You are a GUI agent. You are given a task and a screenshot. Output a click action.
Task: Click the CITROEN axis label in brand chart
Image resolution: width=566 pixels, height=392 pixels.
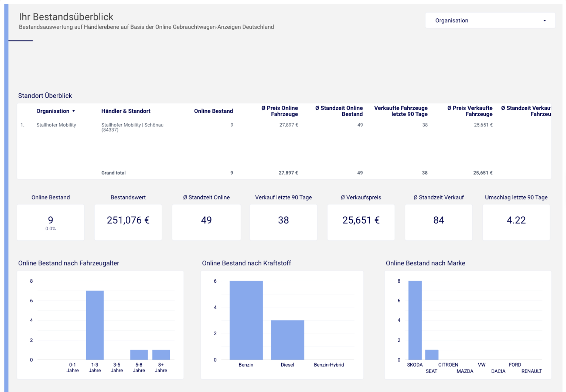click(x=448, y=365)
